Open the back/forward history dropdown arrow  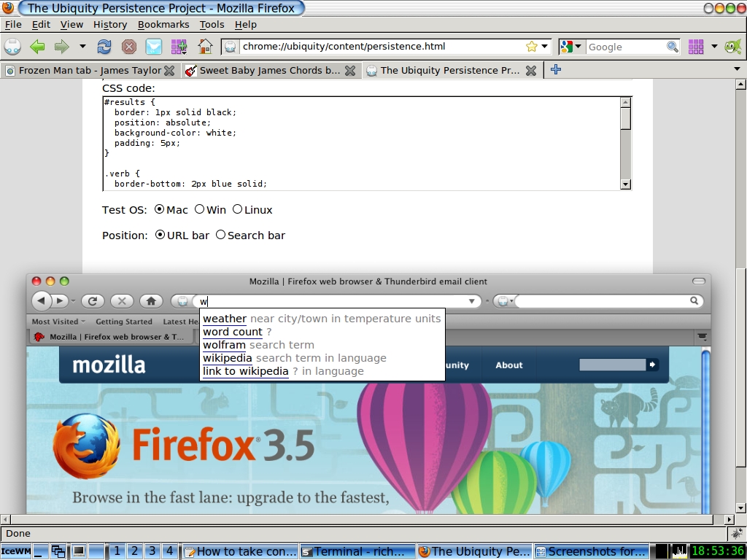(82, 47)
